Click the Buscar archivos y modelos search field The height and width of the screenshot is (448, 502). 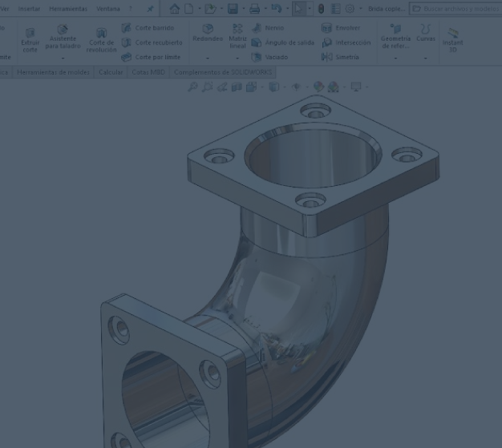click(x=455, y=9)
